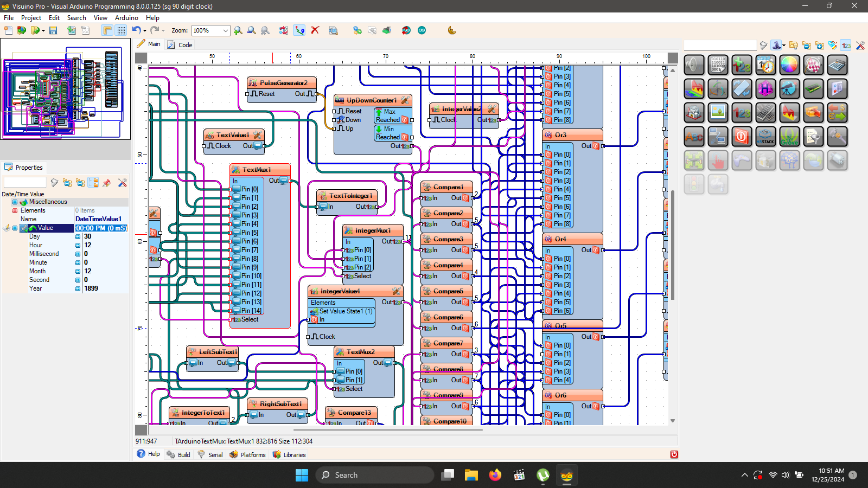868x488 pixels.
Task: Click the Properties panel tab
Action: (24, 168)
